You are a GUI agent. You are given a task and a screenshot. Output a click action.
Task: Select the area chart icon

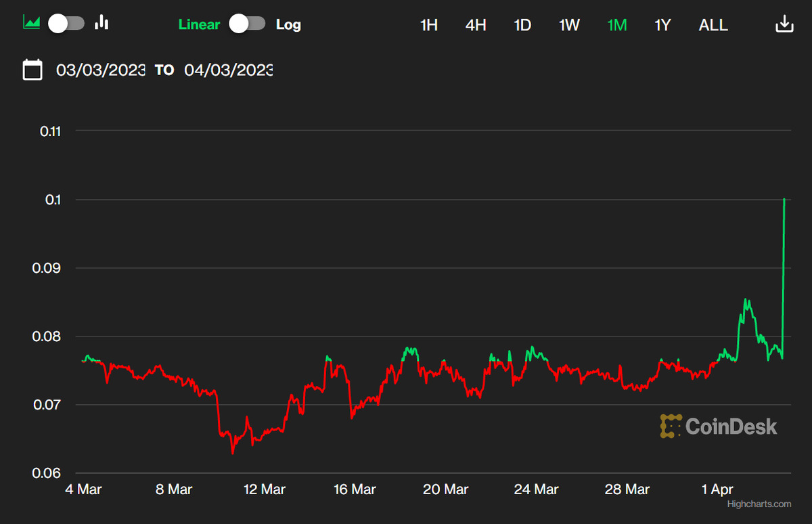[32, 22]
